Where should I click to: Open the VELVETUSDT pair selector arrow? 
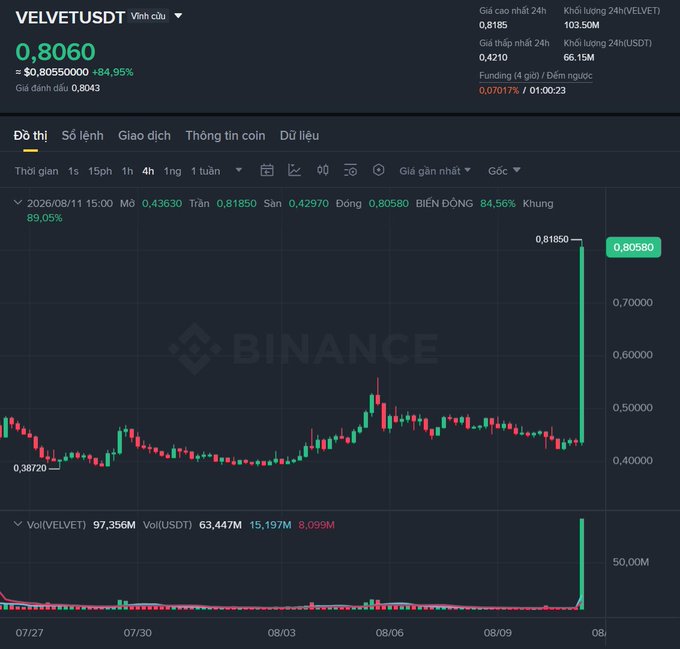(178, 16)
